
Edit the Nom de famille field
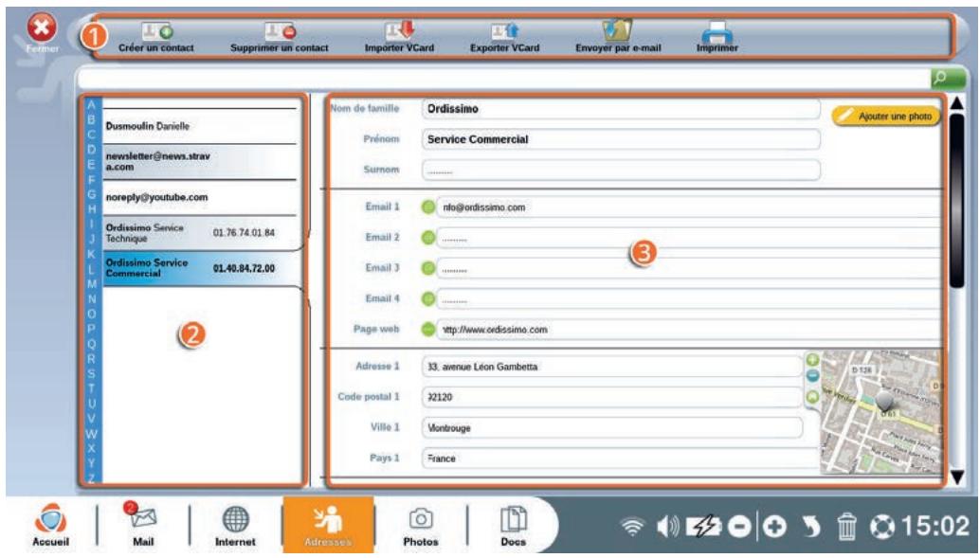[x=621, y=109]
